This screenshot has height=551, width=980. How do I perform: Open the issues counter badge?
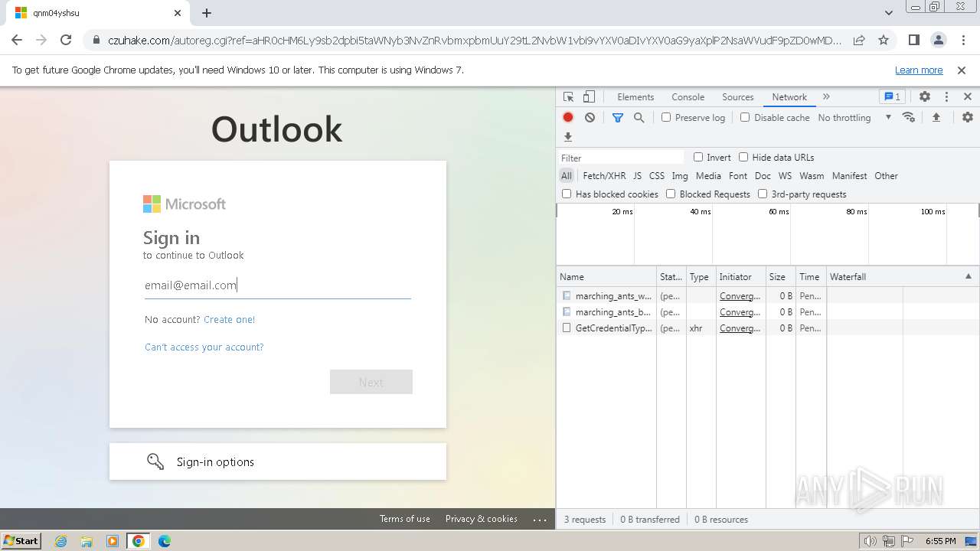pyautogui.click(x=892, y=97)
